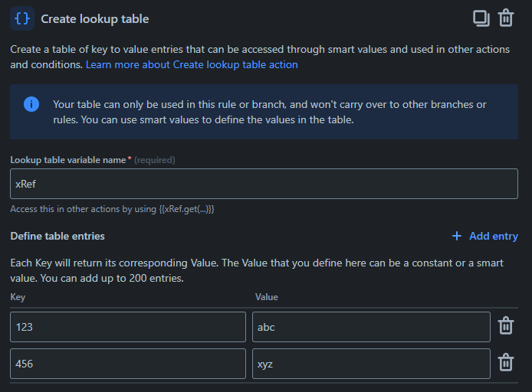Click the curly-braces lookup table icon

(x=22, y=18)
